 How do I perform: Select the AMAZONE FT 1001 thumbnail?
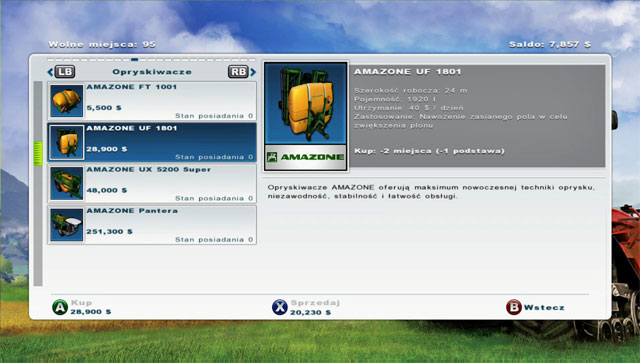67,100
